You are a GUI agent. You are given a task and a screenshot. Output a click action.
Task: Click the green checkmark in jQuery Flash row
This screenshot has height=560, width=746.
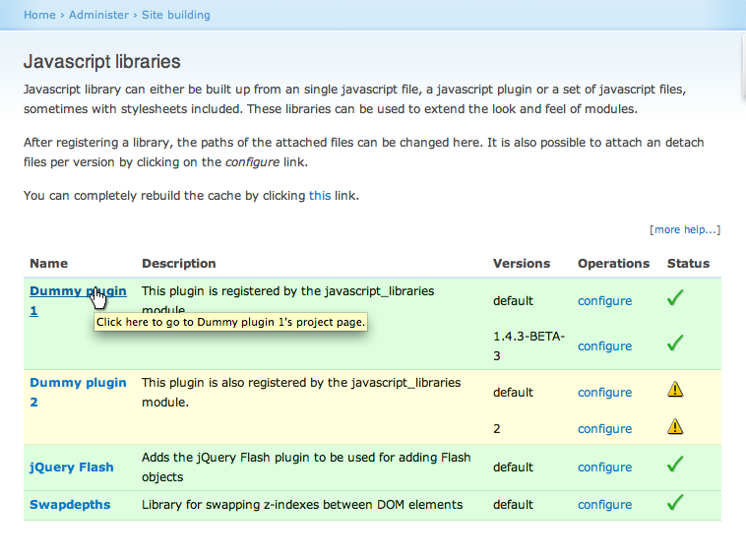[675, 465]
